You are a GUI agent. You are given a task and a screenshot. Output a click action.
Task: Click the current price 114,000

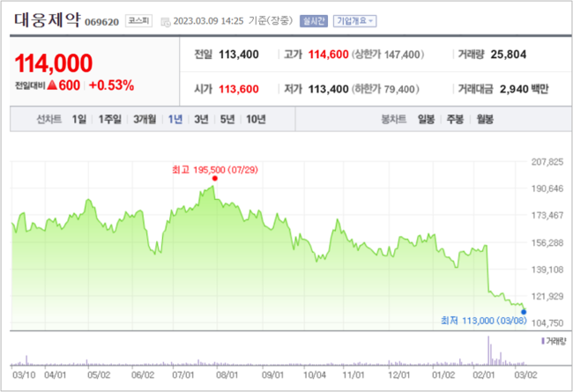54,63
